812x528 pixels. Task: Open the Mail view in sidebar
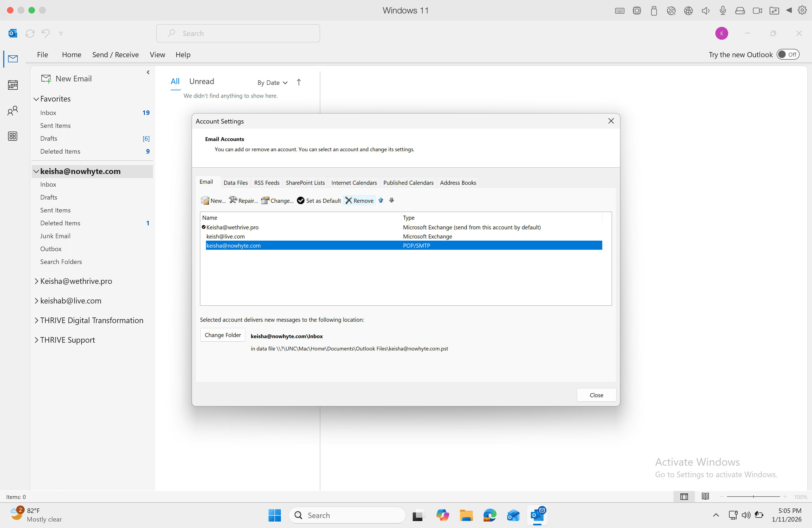pos(13,59)
